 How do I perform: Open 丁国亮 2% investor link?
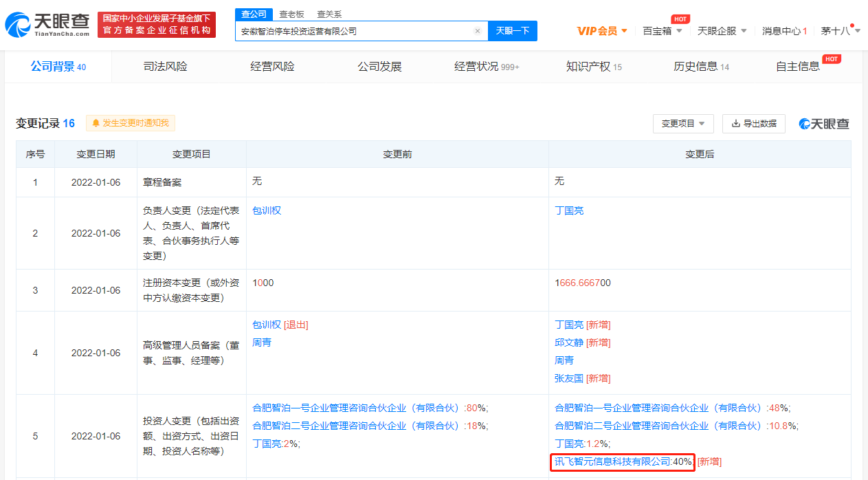coord(267,444)
